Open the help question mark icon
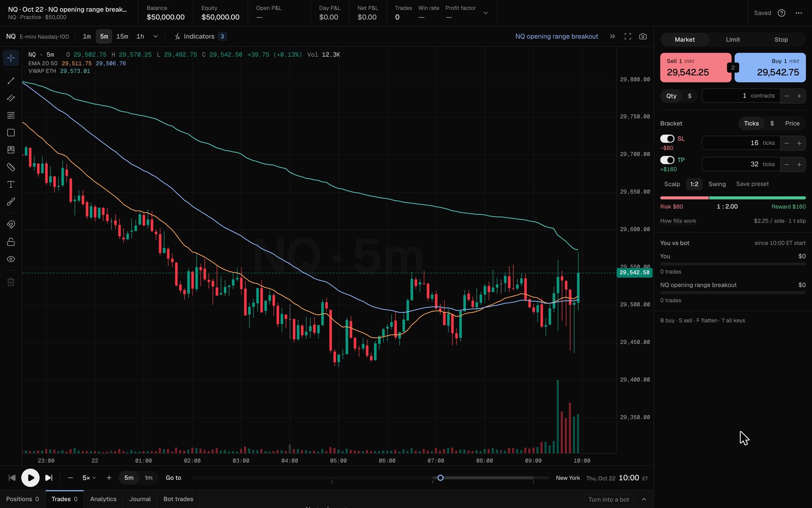Viewport: 812px width, 508px height. (x=782, y=13)
